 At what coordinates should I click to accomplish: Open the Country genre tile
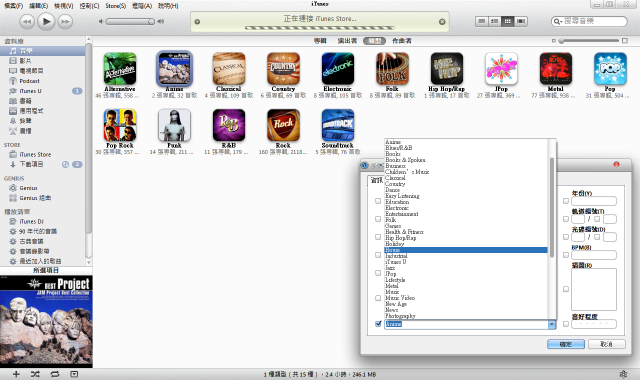click(x=283, y=69)
